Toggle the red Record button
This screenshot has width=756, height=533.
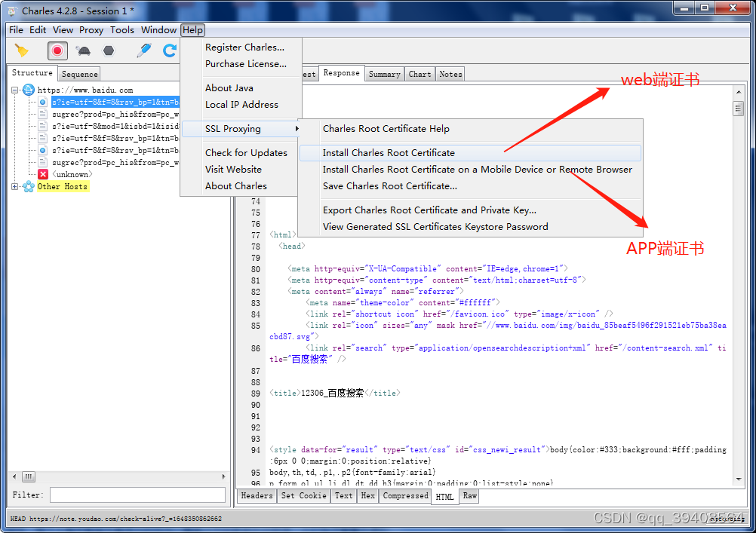57,51
